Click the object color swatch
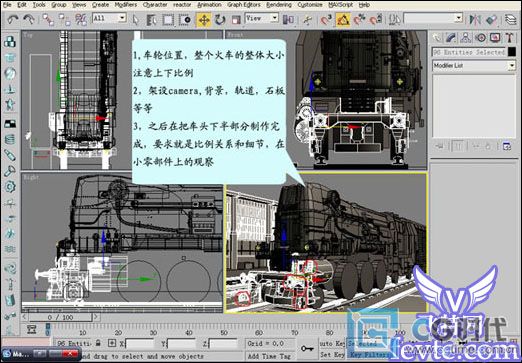522x363 pixels. coord(512,52)
